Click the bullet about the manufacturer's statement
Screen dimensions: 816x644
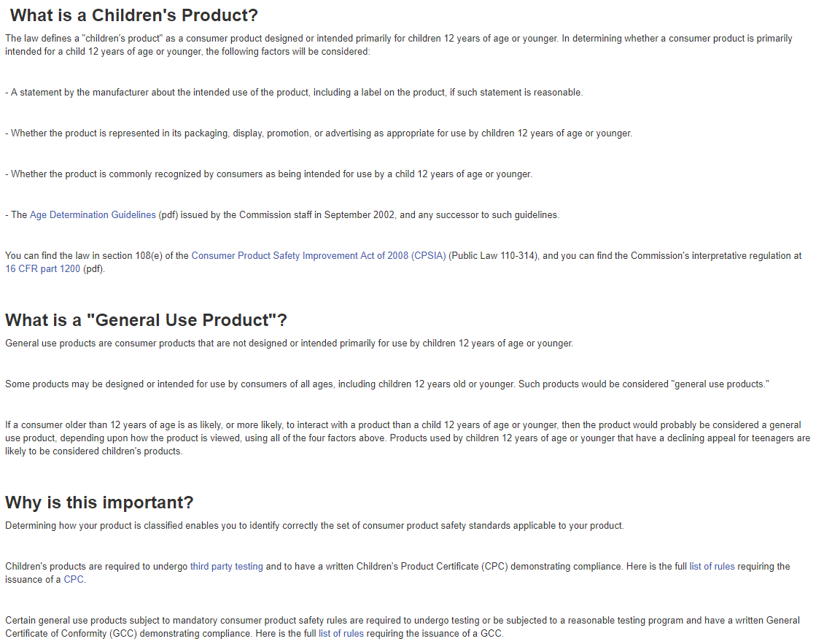point(294,93)
